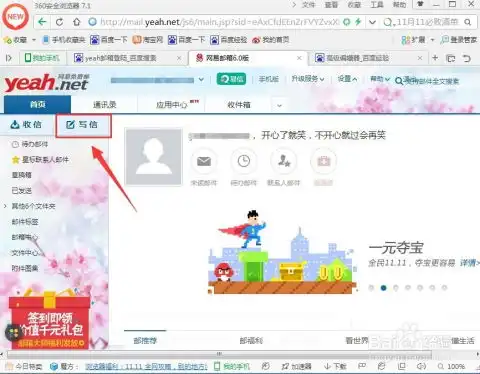Go back with the browser back arrow
480x374 pixels.
[x=42, y=22]
